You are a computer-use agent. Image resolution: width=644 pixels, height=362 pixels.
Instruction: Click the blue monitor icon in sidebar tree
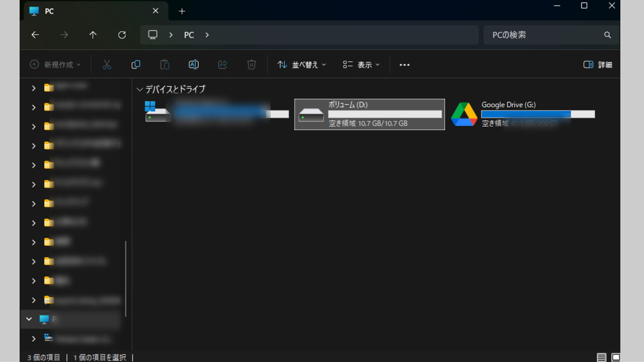[44, 319]
